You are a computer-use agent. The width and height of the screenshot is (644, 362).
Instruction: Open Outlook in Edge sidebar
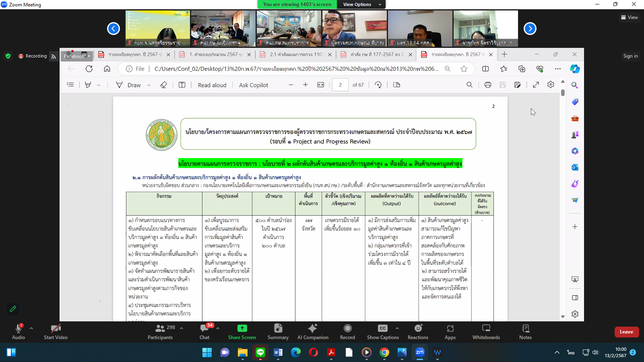[575, 167]
